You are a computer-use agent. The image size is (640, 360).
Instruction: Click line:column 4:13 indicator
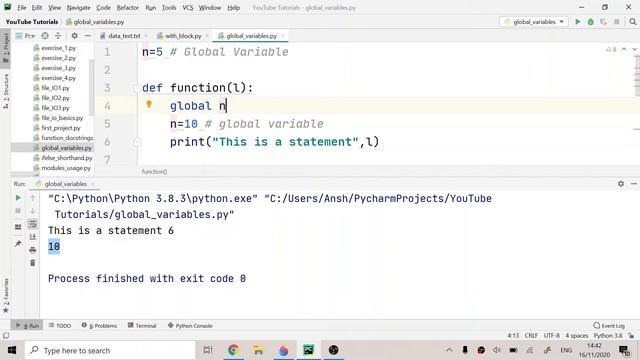(513, 336)
